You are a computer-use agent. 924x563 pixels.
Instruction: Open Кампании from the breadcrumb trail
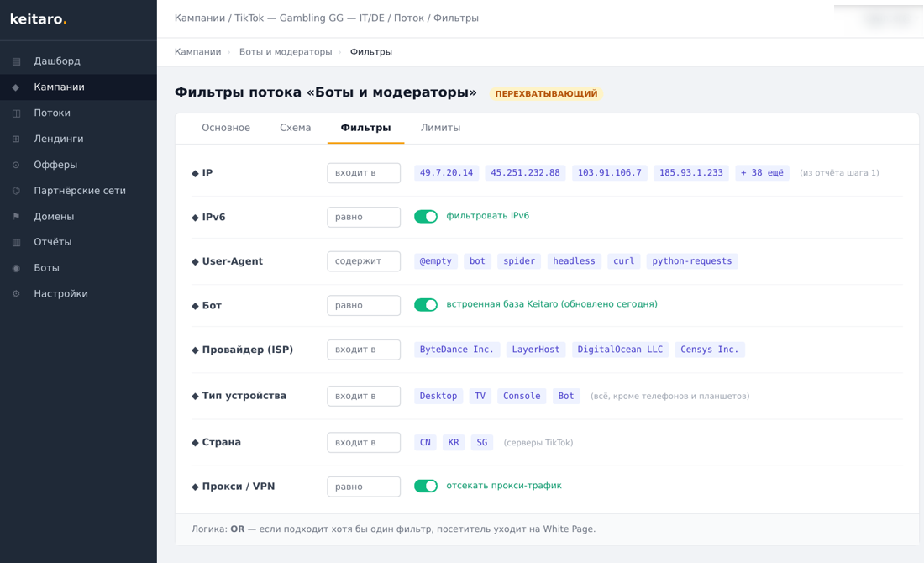point(197,51)
